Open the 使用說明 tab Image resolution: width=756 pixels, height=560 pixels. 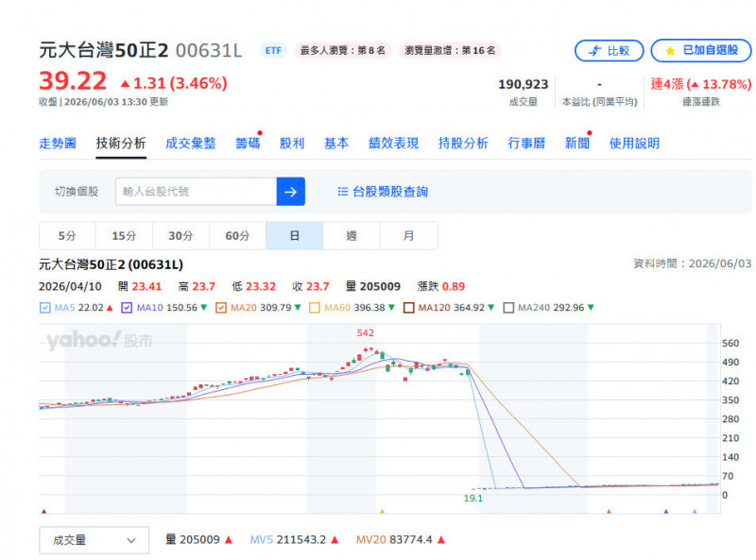pos(634,144)
